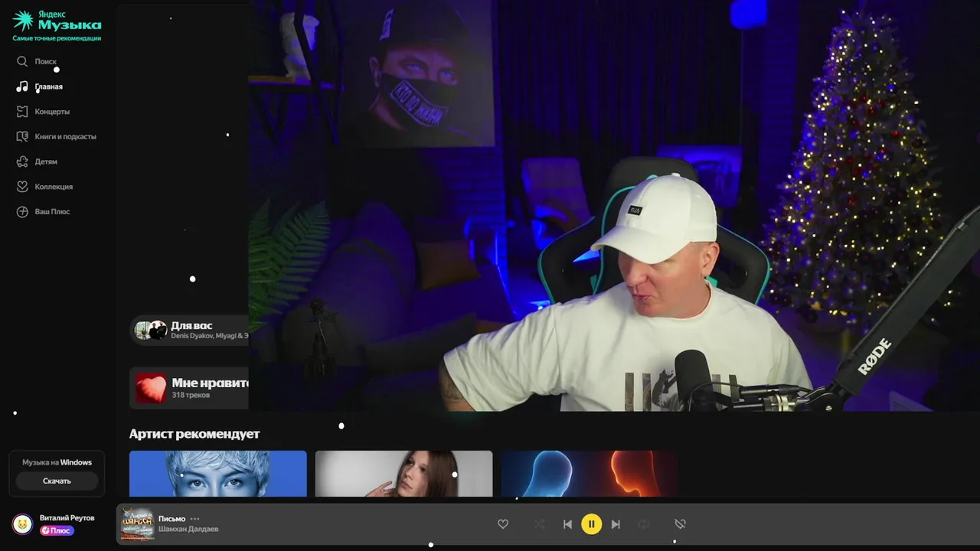The height and width of the screenshot is (551, 980).
Task: Open the Концерты section label
Action: (x=52, y=112)
